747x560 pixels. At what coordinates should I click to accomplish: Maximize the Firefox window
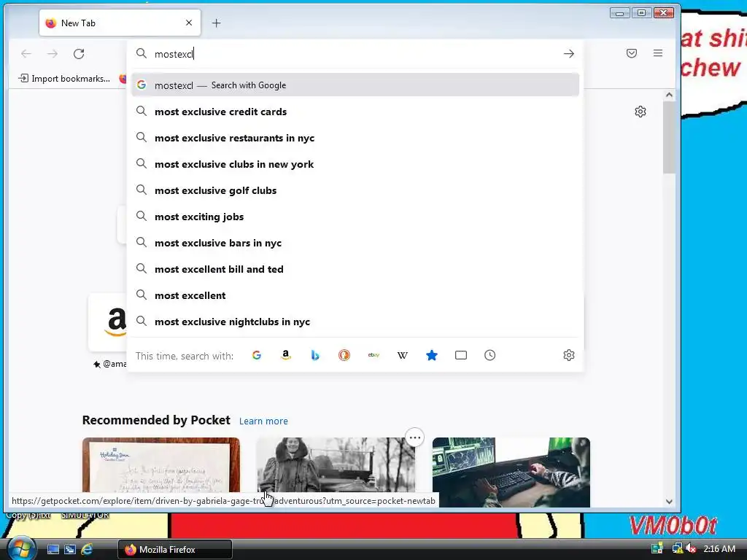point(641,13)
